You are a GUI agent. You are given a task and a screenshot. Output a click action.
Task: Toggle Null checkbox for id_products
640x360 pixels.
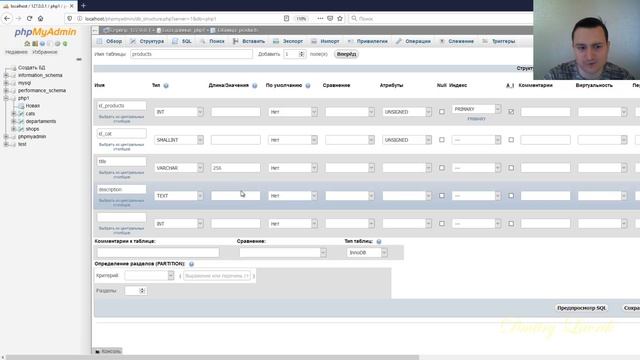coord(442,111)
